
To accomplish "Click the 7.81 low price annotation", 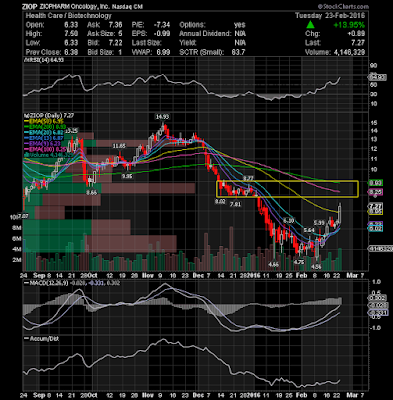I will click(x=235, y=204).
